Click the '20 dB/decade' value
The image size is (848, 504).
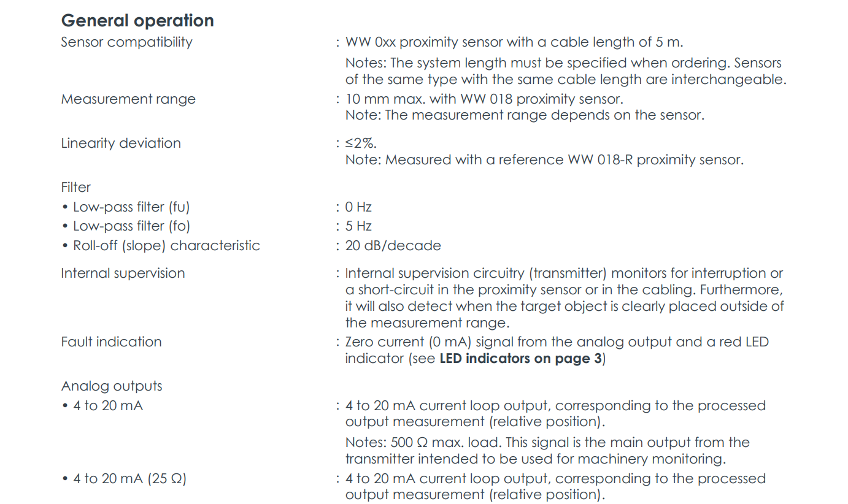393,246
